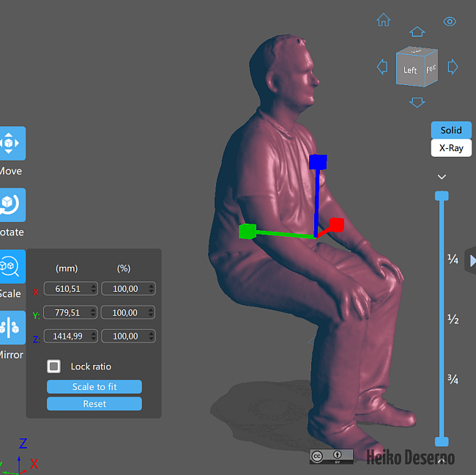Click the up arrow above view cube
The height and width of the screenshot is (475, 476).
[x=417, y=32]
